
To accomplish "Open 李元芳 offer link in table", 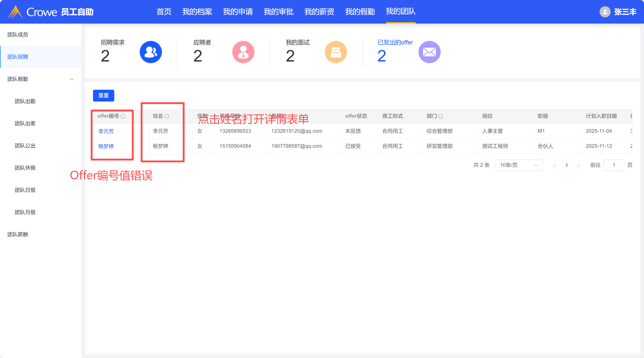I will click(x=106, y=131).
